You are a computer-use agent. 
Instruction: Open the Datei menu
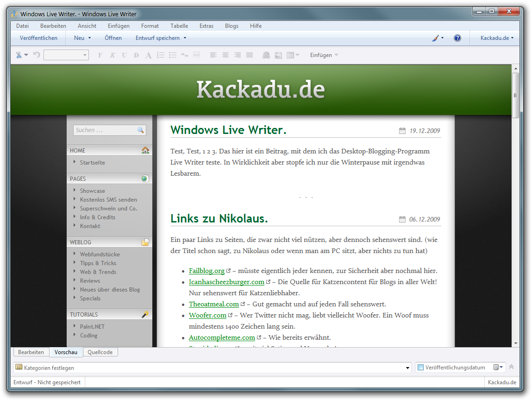22,26
